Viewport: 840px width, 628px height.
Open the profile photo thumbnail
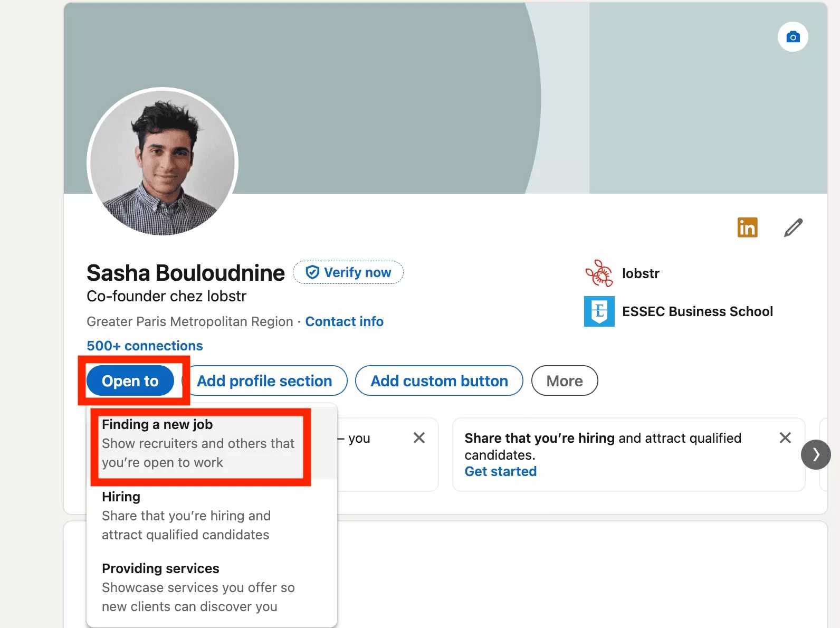[163, 163]
